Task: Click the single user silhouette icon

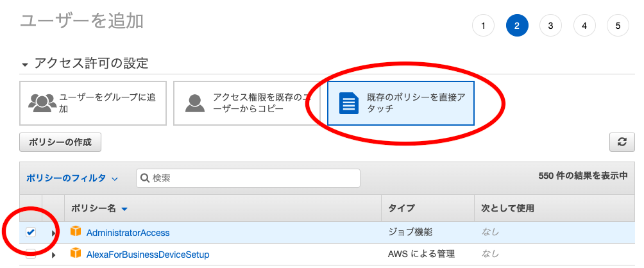Action: click(195, 103)
